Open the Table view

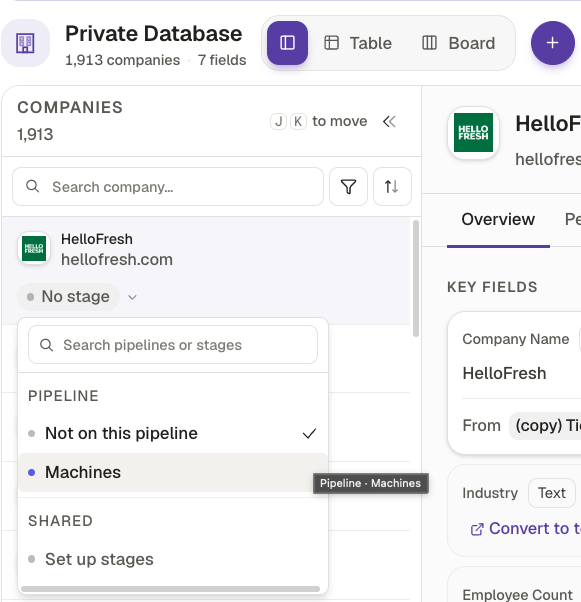point(358,43)
